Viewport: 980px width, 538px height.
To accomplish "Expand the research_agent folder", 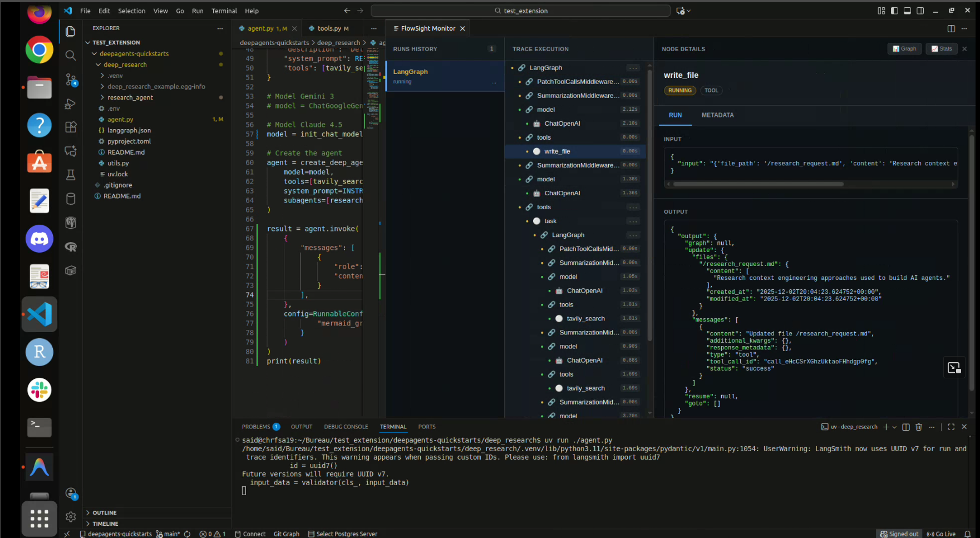I will pos(130,97).
